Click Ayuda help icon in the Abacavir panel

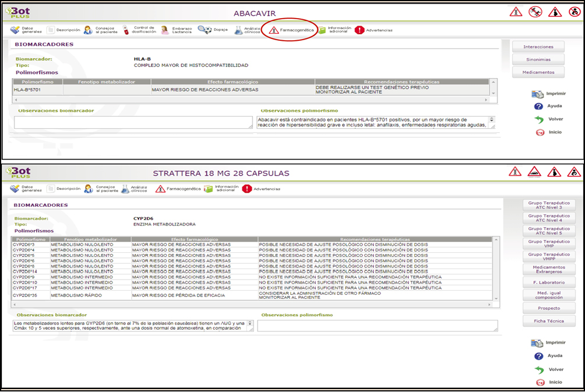(539, 106)
